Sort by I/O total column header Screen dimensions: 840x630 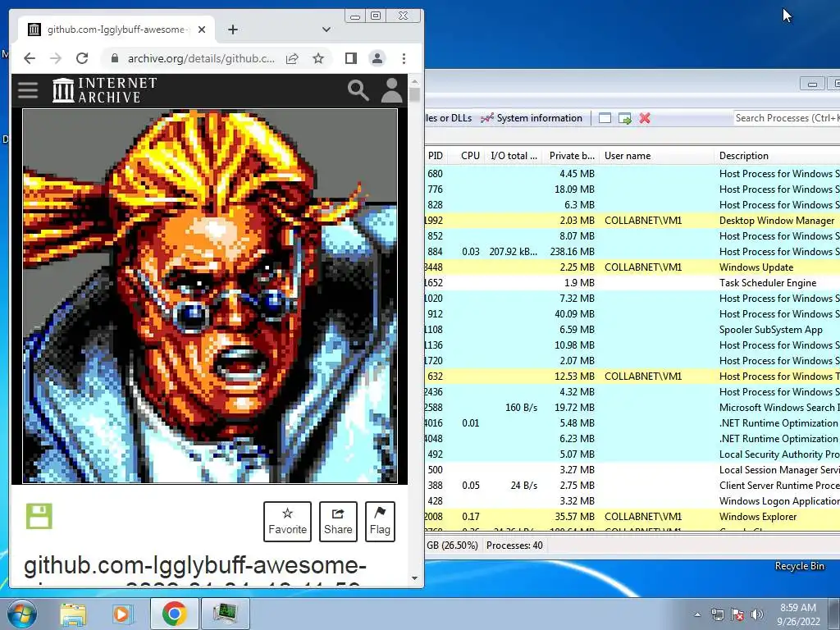click(x=514, y=156)
